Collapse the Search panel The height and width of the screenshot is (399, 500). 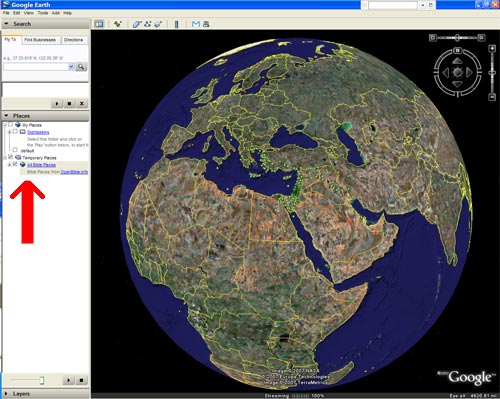click(x=6, y=24)
